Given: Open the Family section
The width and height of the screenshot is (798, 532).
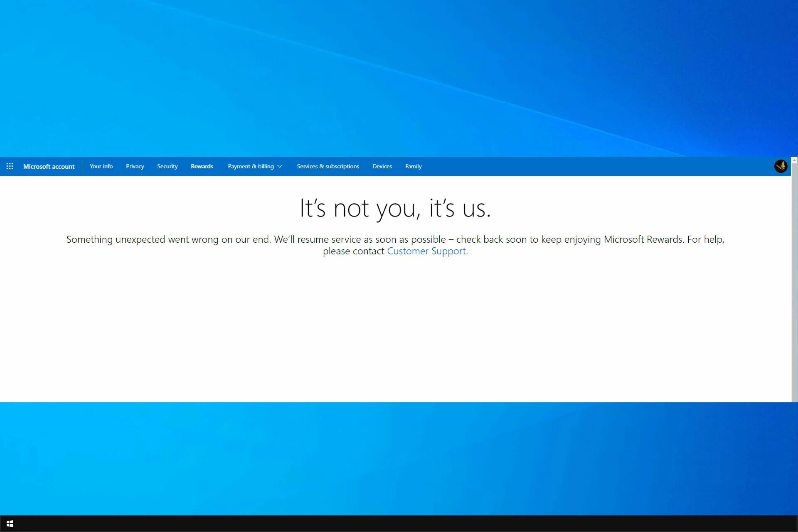Looking at the screenshot, I should 413,166.
